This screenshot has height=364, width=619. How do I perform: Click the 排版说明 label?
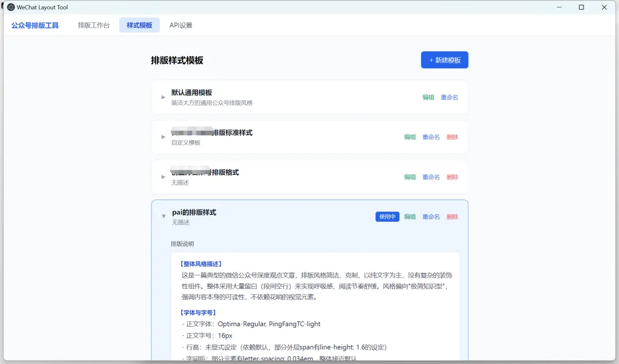182,244
